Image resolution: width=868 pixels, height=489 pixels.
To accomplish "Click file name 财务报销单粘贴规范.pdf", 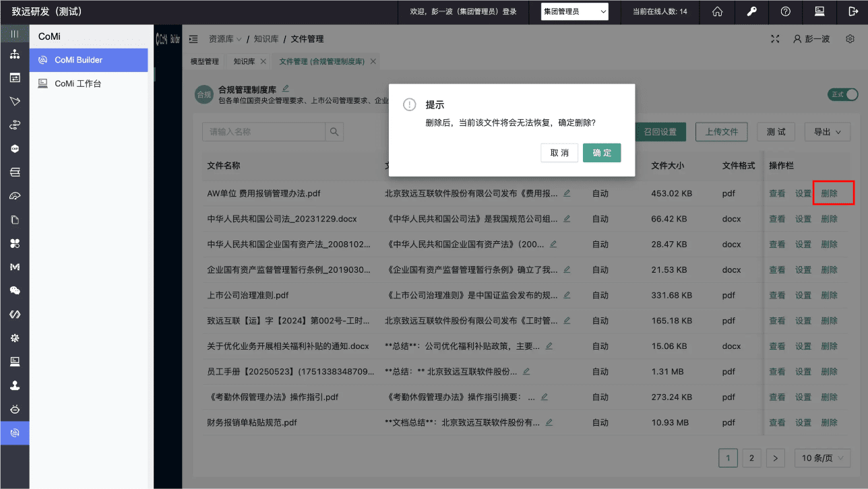I will [x=252, y=422].
